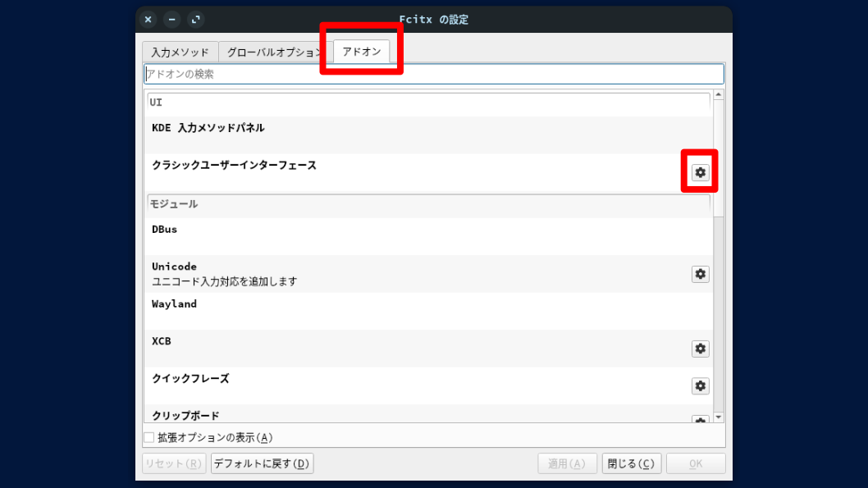Open XCB addon configuration gear
Viewport: 868px width, 488px height.
coord(700,349)
